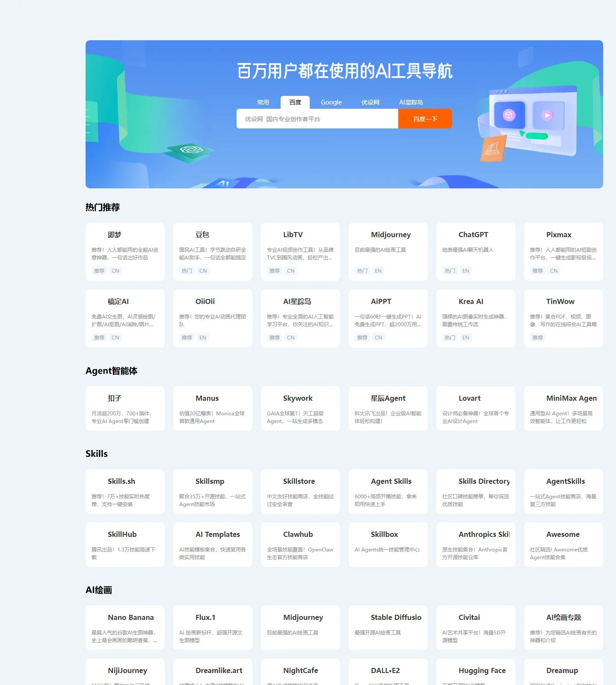616x685 pixels.
Task: Open the Skills Directory card
Action: (x=476, y=491)
